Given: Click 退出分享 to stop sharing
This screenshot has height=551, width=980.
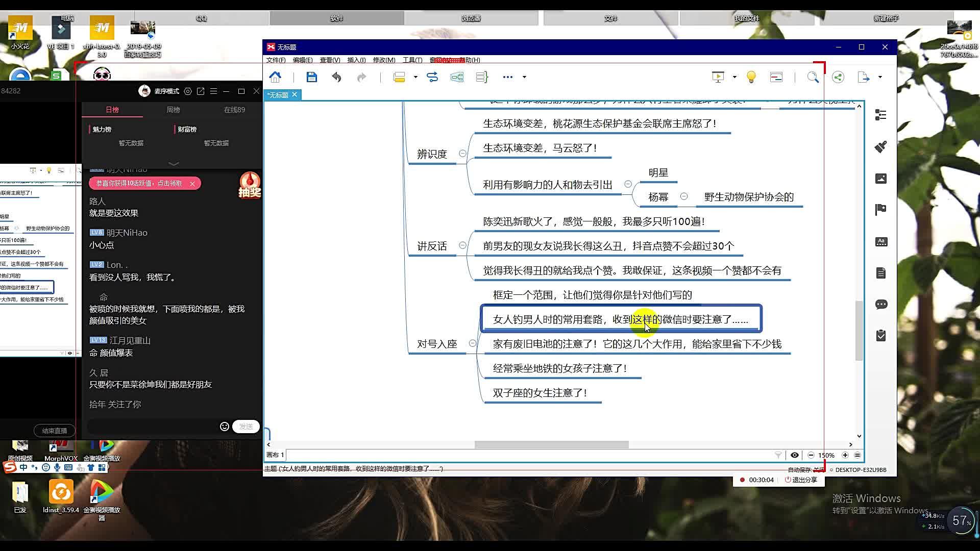Looking at the screenshot, I should tap(801, 480).
